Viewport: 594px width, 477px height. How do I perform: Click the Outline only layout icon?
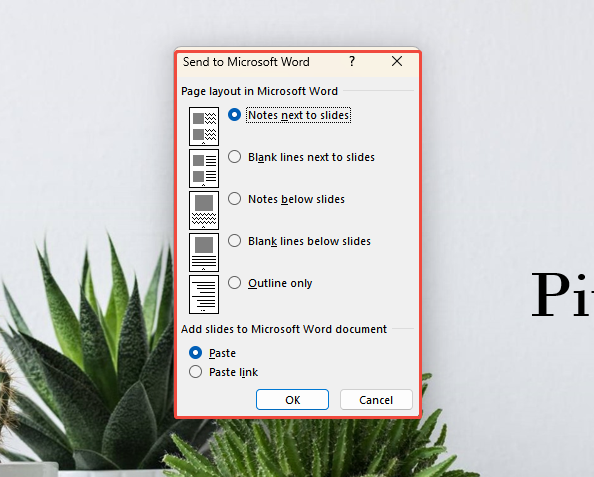[204, 294]
